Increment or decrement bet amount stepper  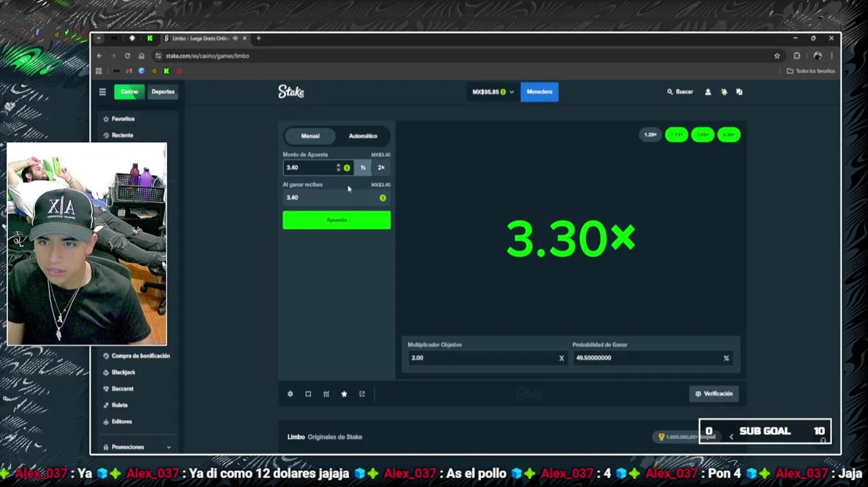coord(338,168)
